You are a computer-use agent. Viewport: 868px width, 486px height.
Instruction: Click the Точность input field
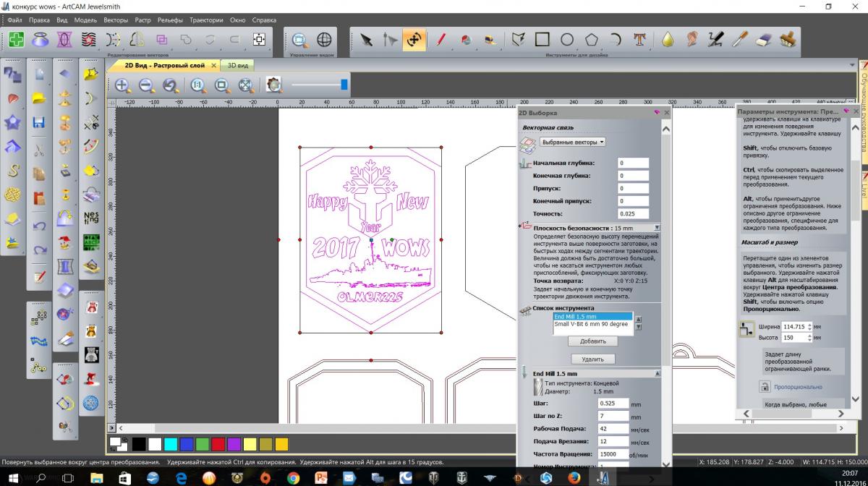633,214
